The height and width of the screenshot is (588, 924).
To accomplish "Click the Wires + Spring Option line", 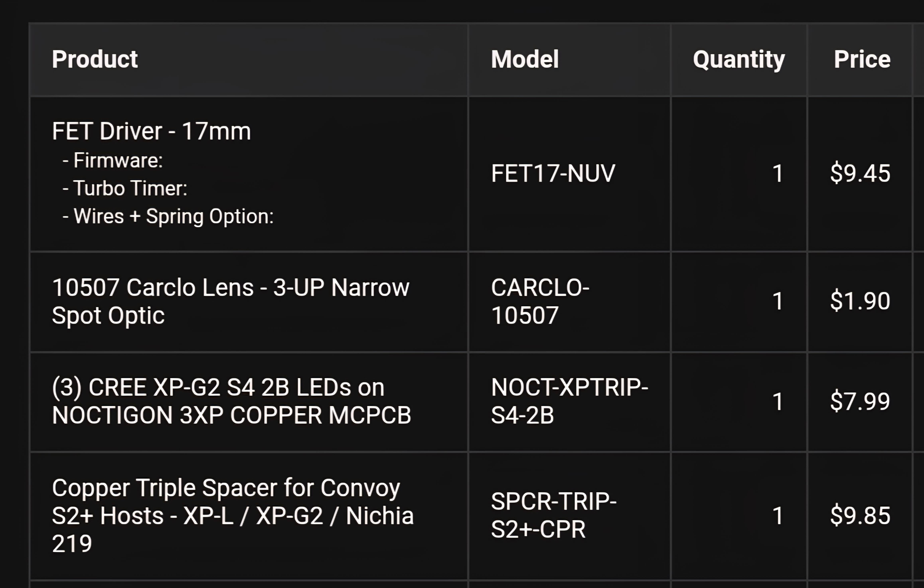I will 173,216.
